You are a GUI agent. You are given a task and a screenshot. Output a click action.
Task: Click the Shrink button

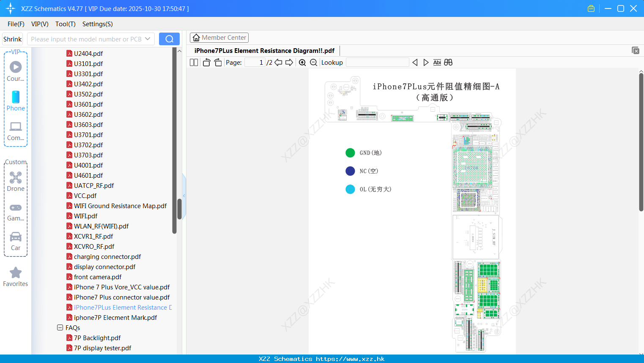(x=13, y=39)
